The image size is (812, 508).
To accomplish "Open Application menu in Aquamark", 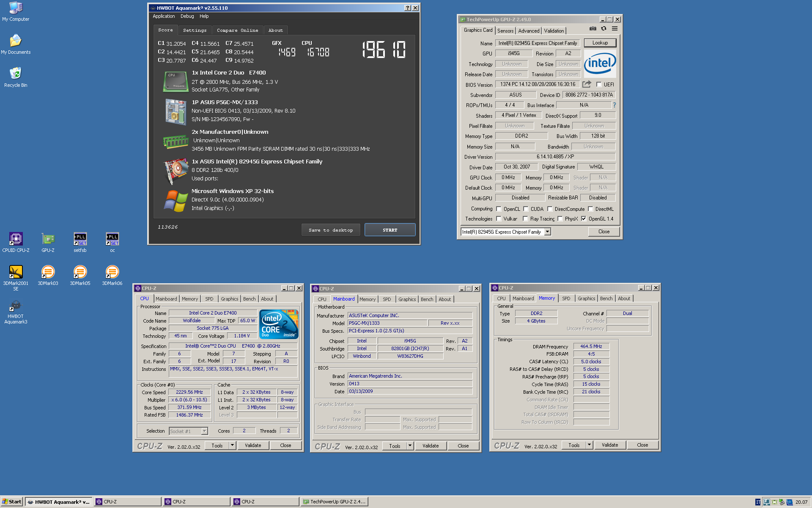I will pyautogui.click(x=164, y=16).
